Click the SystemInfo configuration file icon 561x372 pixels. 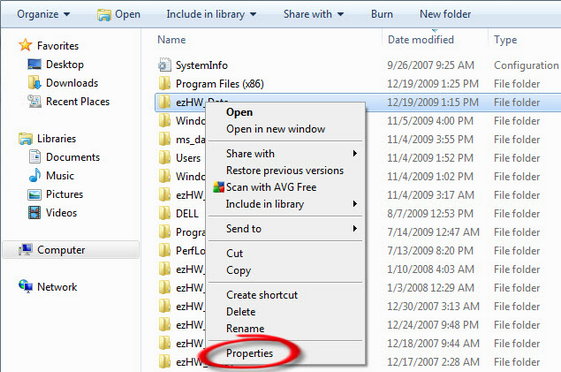pos(165,65)
